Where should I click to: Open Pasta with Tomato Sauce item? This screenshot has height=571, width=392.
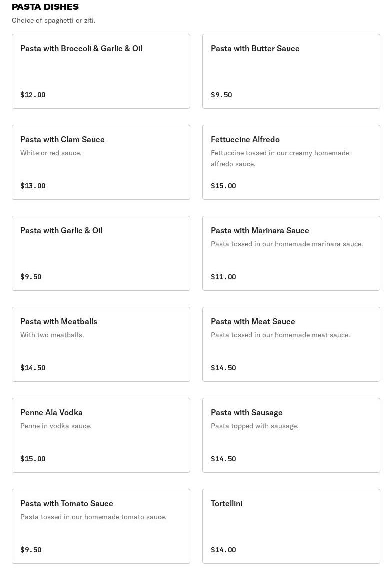tap(101, 526)
